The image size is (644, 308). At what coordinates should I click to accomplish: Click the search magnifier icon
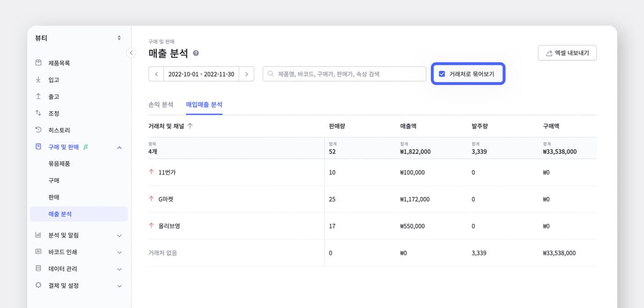pos(270,74)
